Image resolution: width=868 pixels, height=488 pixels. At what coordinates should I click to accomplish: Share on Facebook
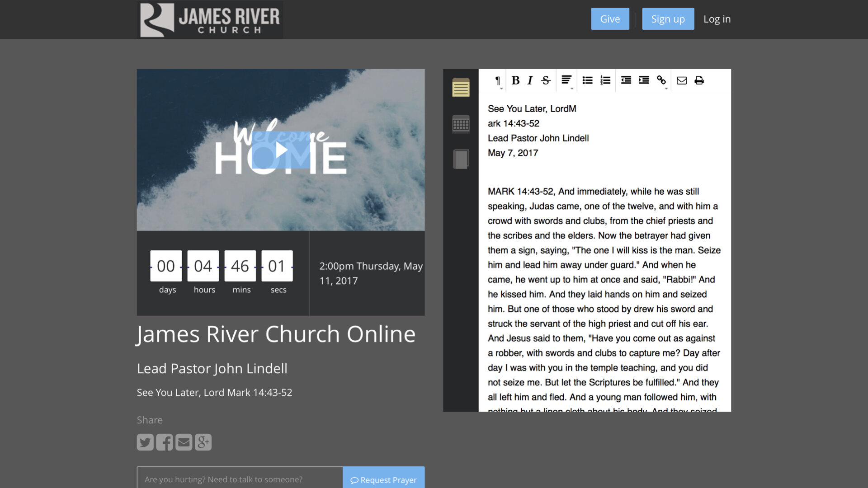(x=165, y=442)
